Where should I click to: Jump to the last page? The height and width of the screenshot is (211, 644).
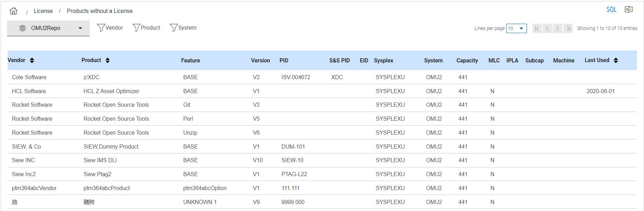pyautogui.click(x=568, y=28)
